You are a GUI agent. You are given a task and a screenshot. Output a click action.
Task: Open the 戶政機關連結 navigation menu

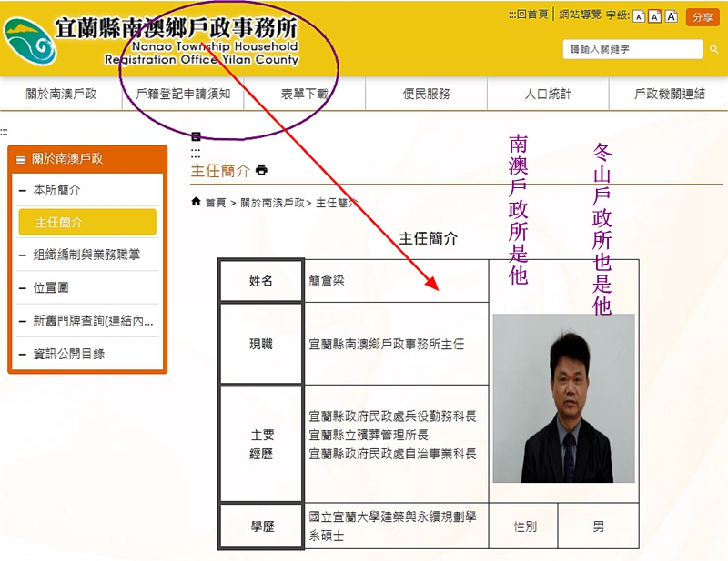click(x=669, y=94)
